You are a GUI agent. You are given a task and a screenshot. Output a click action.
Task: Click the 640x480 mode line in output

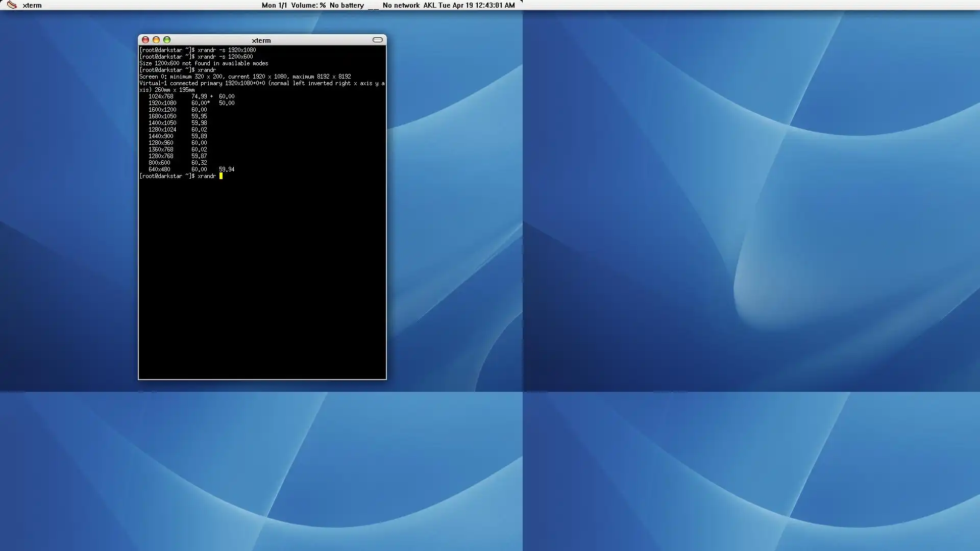pos(159,169)
